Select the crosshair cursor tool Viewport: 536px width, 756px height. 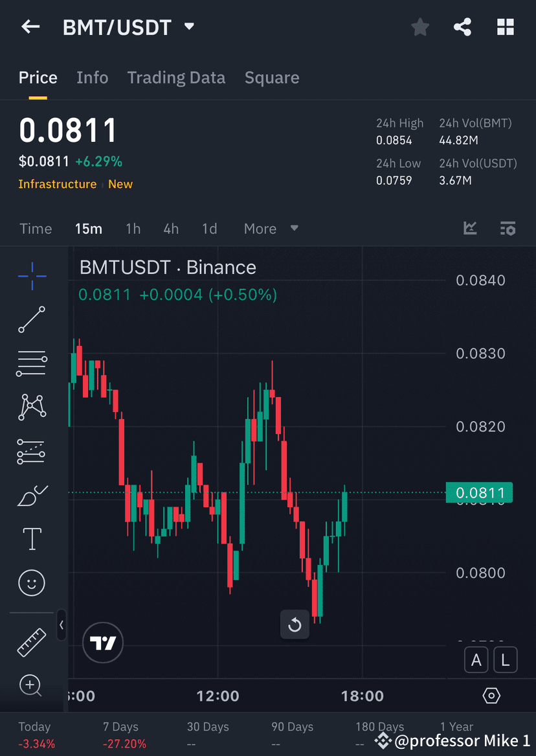pos(31,276)
